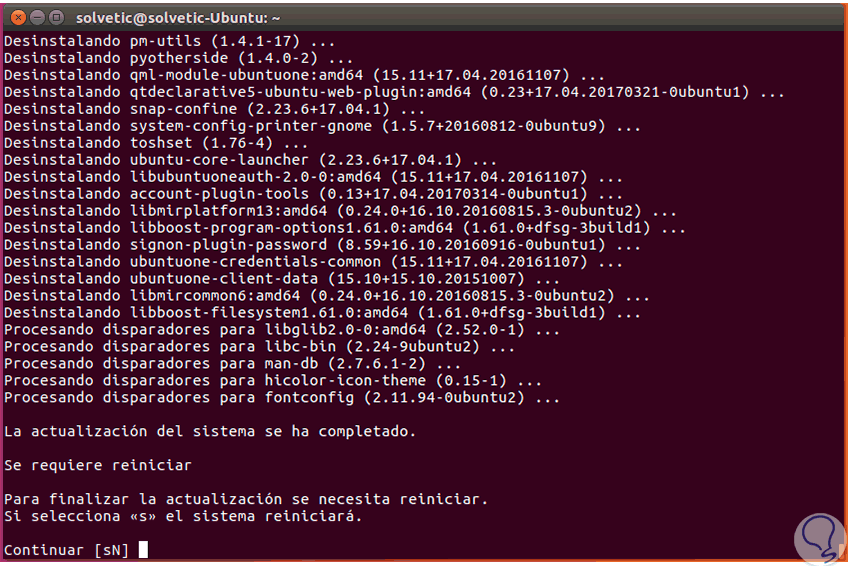Maximize the terminal window
This screenshot has height=566, width=848.
(56, 16)
